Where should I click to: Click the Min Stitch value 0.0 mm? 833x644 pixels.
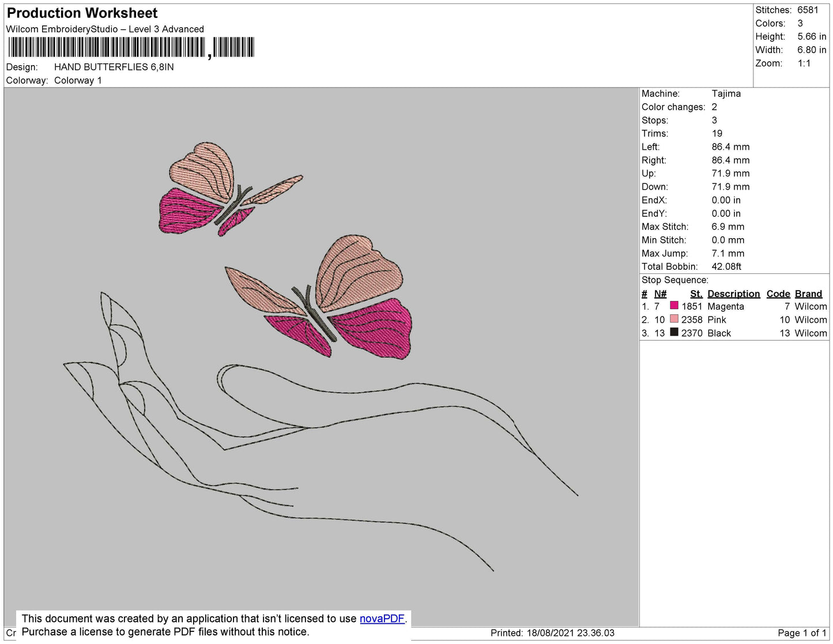728,240
